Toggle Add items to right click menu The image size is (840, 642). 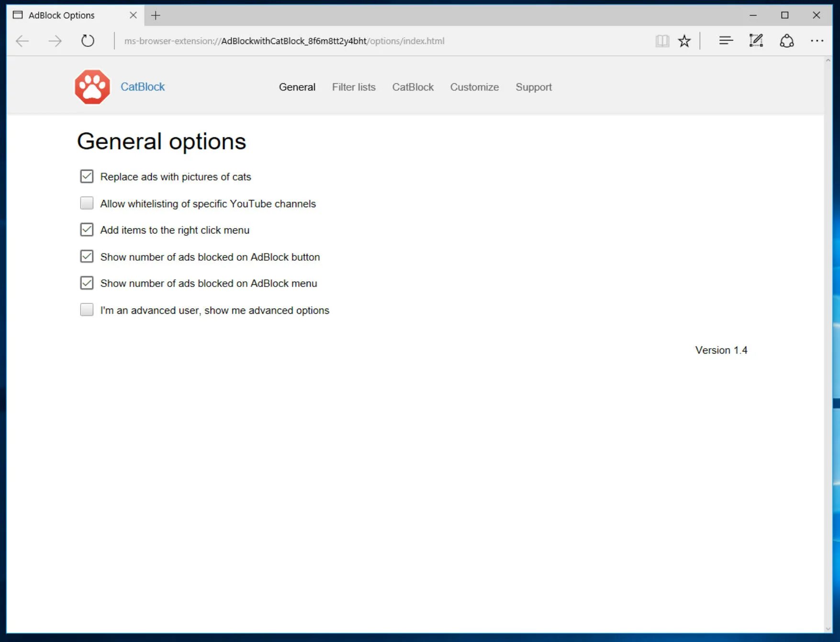point(87,230)
